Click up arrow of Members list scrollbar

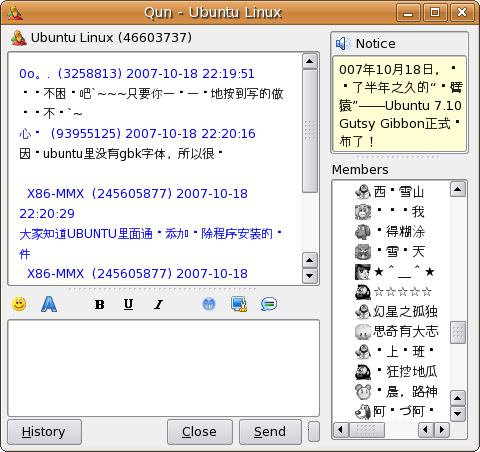[458, 189]
